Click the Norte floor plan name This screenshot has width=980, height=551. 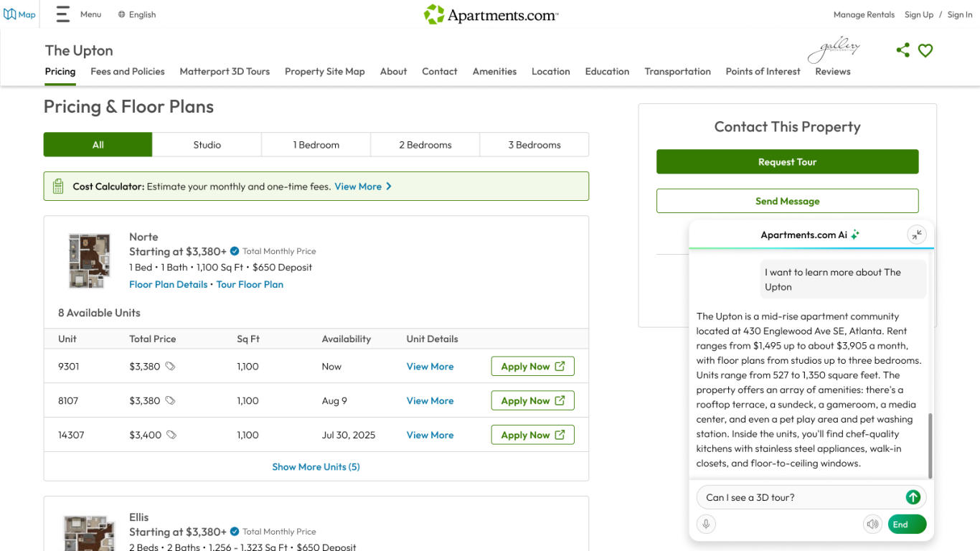pyautogui.click(x=143, y=237)
